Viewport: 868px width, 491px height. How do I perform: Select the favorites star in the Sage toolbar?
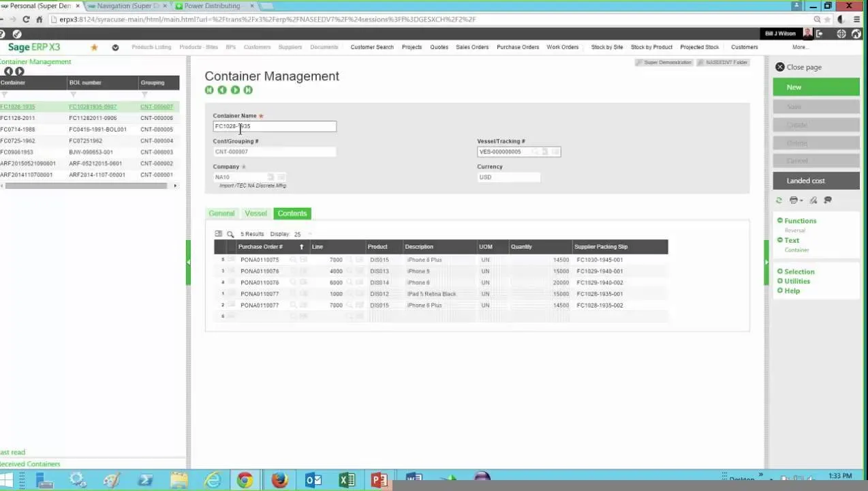[95, 47]
